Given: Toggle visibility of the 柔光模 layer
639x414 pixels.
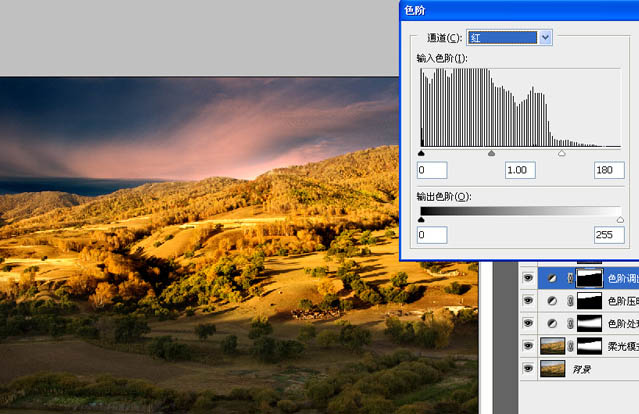Looking at the screenshot, I should tap(527, 346).
